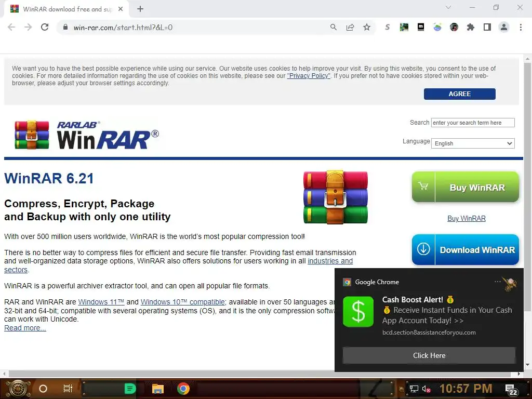Open the green notes app in taskbar
532x399 pixels.
tap(130, 389)
